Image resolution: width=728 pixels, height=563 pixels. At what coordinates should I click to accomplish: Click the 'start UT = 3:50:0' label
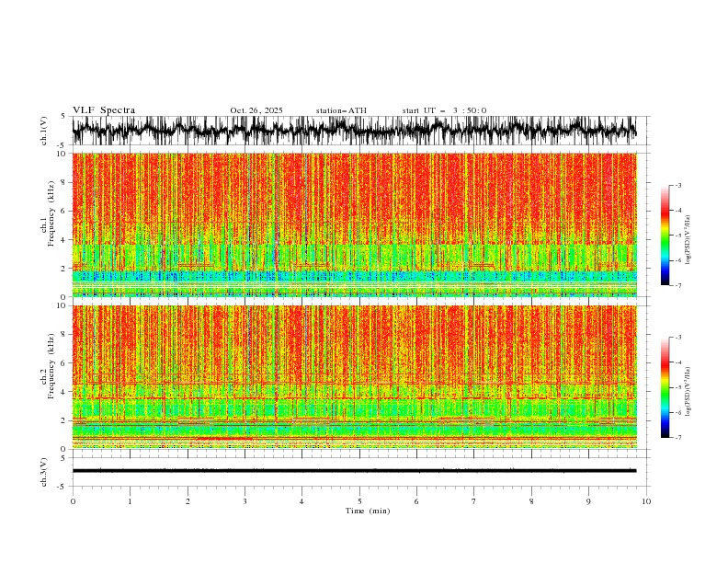coord(444,110)
